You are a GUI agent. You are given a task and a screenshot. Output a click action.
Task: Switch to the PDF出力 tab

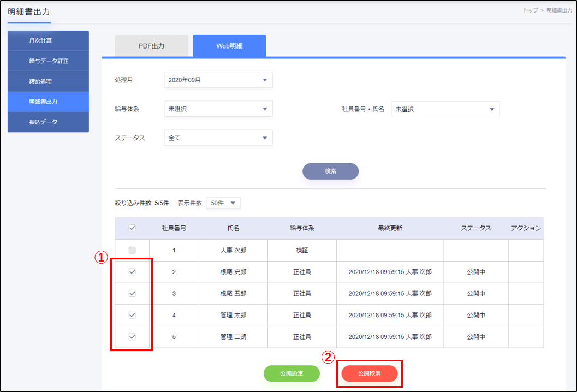(151, 46)
